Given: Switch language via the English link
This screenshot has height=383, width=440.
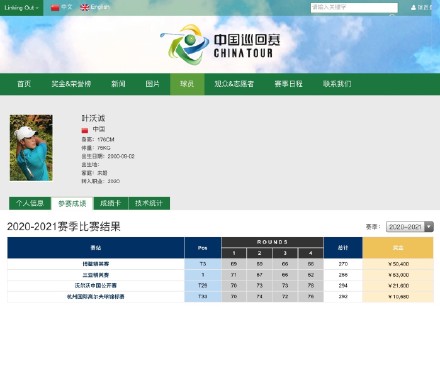Looking at the screenshot, I should coord(100,7).
